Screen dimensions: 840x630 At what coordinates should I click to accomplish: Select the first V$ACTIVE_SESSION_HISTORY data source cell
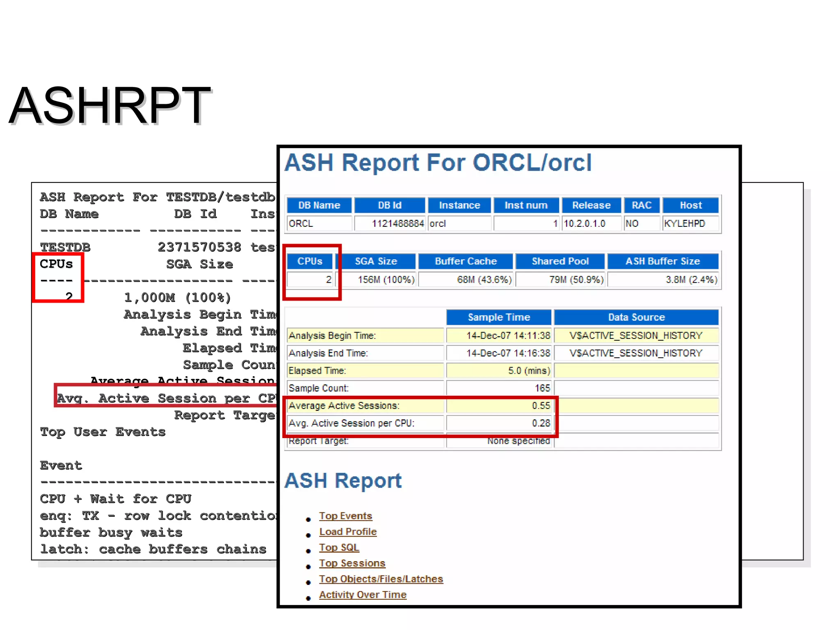tap(637, 336)
